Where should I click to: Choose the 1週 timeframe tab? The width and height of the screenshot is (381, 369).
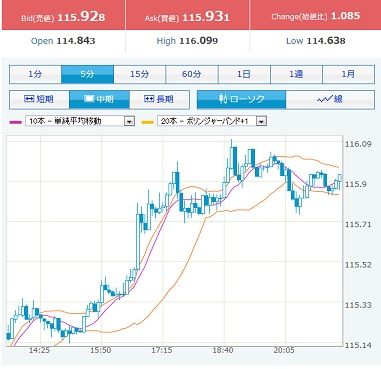[x=296, y=74]
